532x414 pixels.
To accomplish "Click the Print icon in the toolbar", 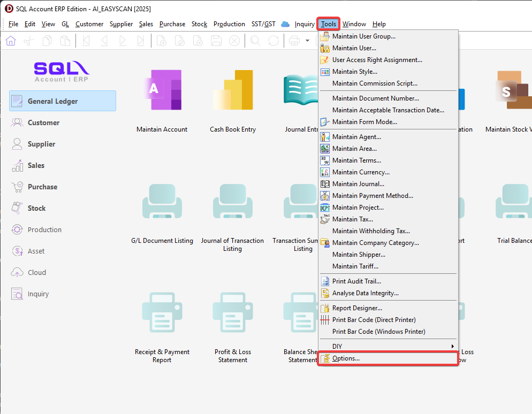I will [294, 41].
